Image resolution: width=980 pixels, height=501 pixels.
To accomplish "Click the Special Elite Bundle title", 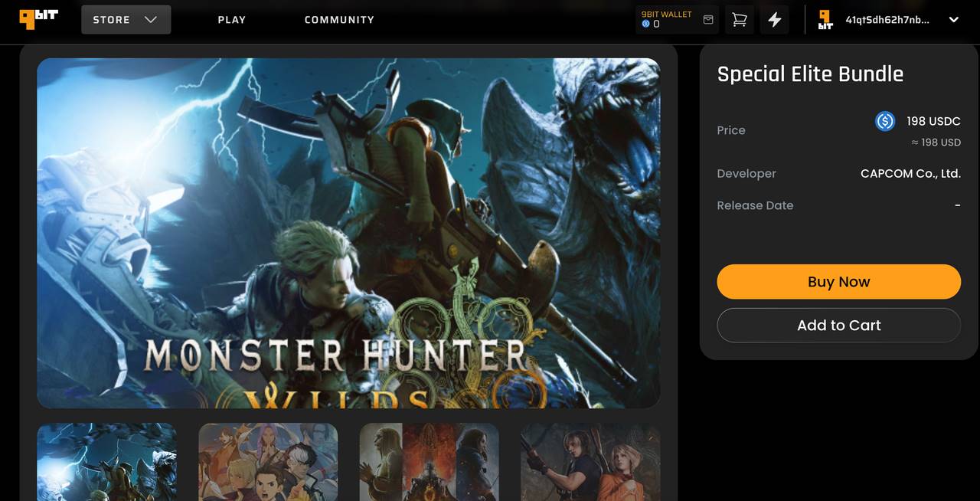I will (x=810, y=74).
